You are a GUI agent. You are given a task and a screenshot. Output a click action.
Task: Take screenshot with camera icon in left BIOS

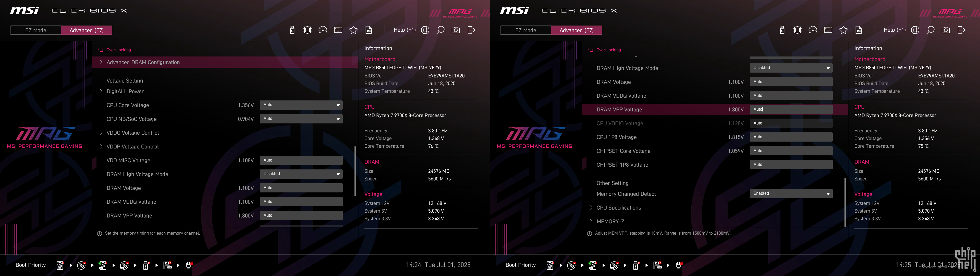click(456, 30)
